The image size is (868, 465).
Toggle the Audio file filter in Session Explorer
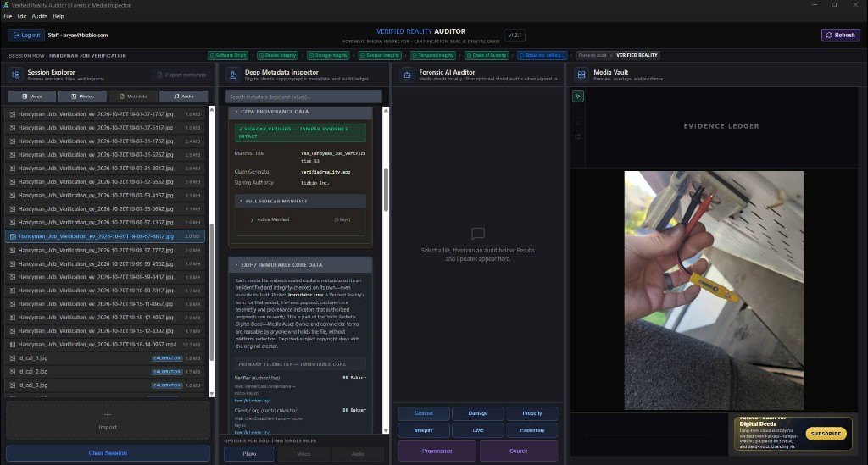(184, 97)
